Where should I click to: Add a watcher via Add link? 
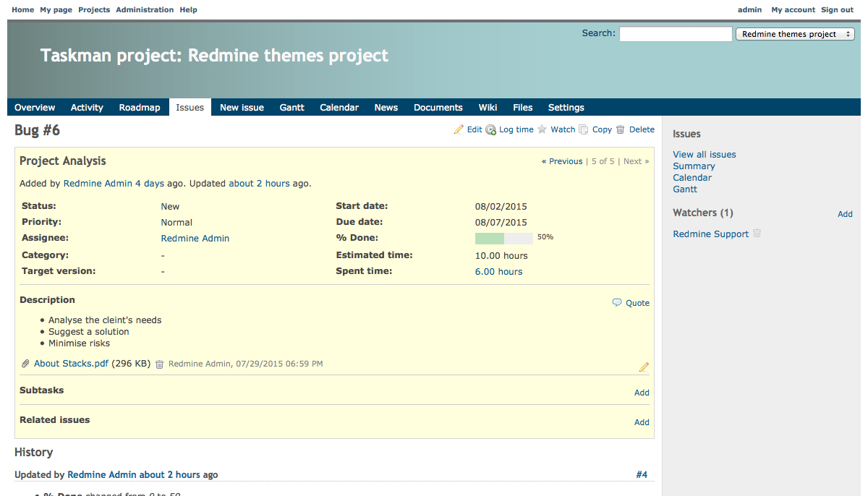(845, 214)
